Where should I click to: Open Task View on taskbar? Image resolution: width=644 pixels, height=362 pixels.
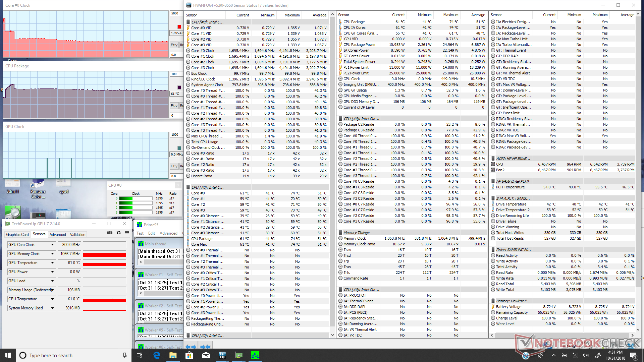click(x=140, y=355)
